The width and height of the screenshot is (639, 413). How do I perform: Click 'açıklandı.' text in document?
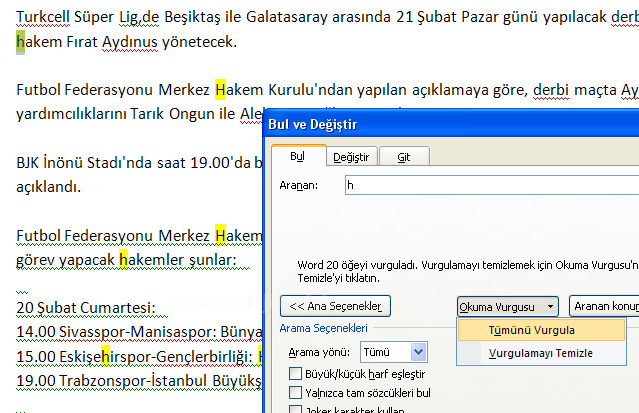click(x=49, y=187)
